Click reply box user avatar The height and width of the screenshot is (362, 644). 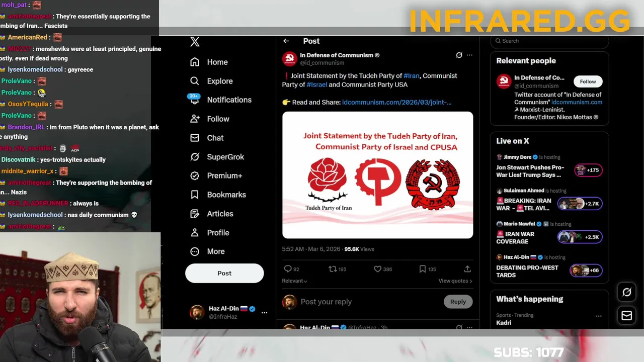coord(289,302)
